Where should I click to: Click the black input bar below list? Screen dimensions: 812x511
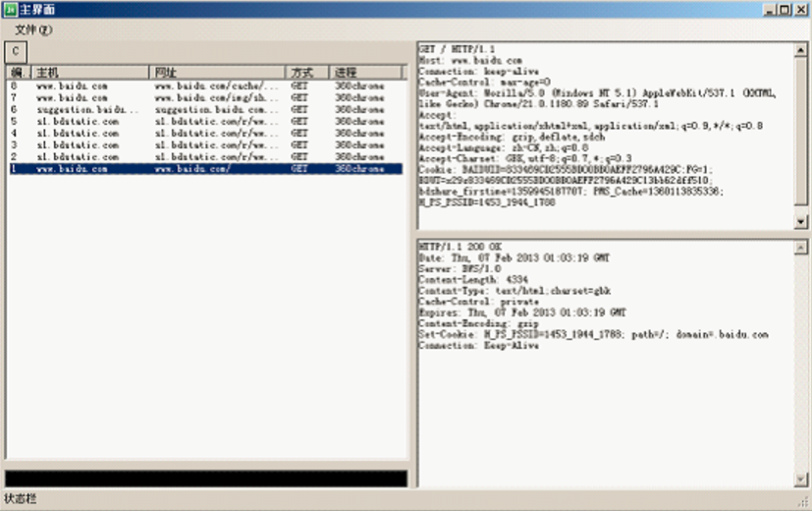(205, 479)
